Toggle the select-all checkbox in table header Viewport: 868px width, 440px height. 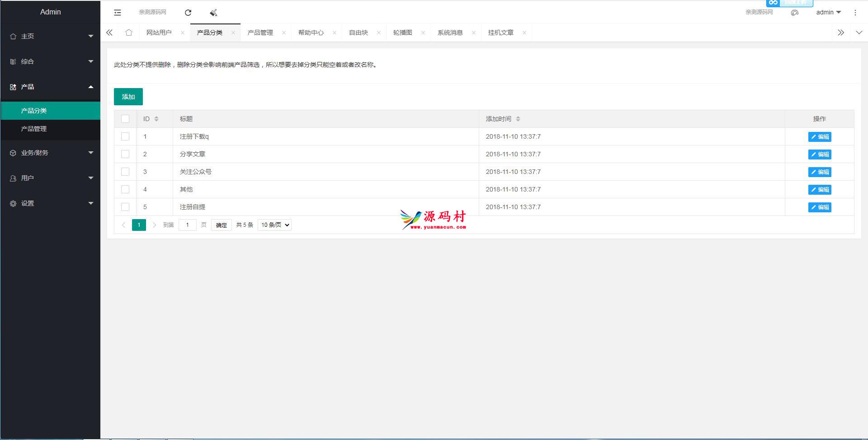point(125,119)
